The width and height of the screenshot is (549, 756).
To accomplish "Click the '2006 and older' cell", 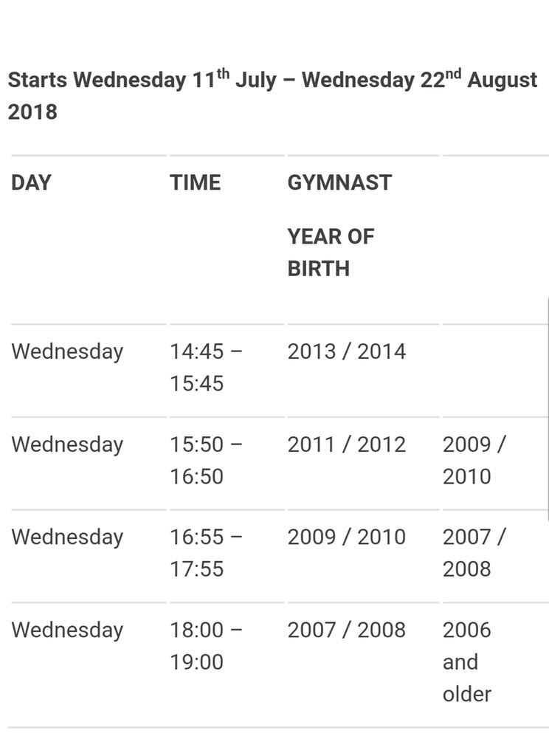I will (467, 662).
